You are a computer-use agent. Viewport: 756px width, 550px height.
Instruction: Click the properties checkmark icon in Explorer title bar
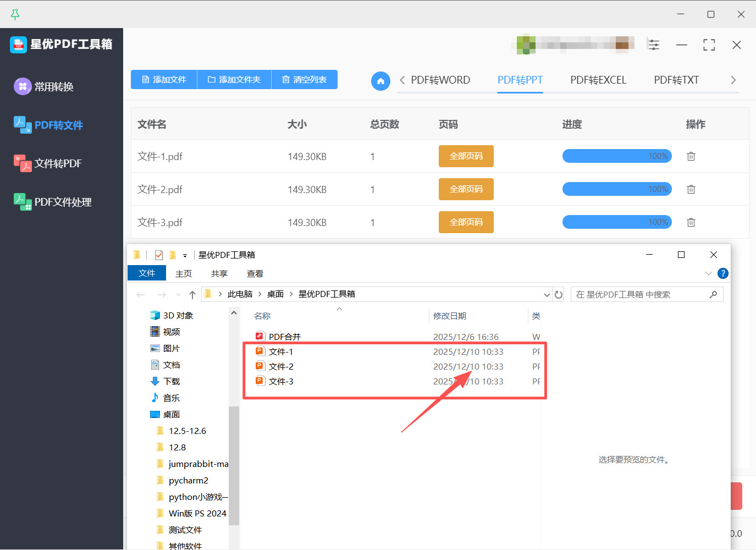point(159,255)
